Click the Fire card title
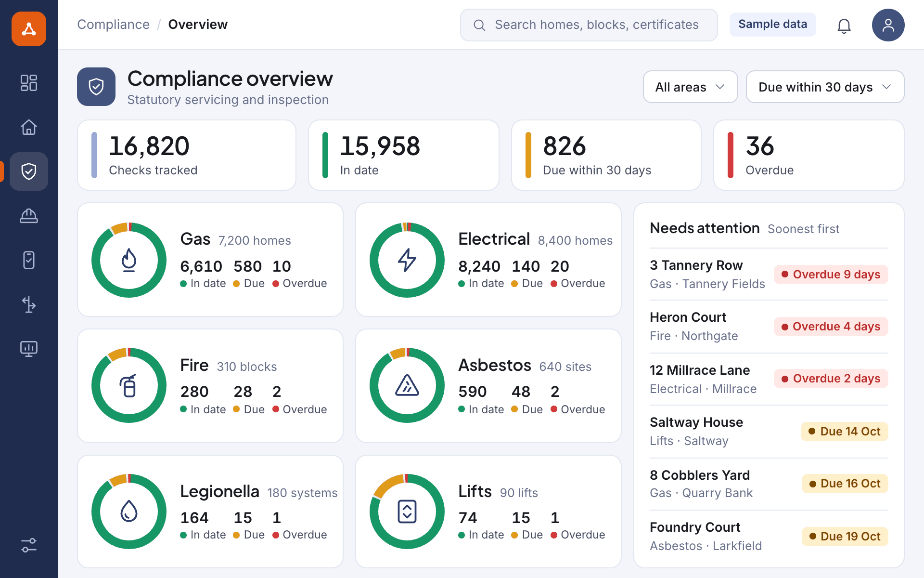924x578 pixels. tap(194, 365)
